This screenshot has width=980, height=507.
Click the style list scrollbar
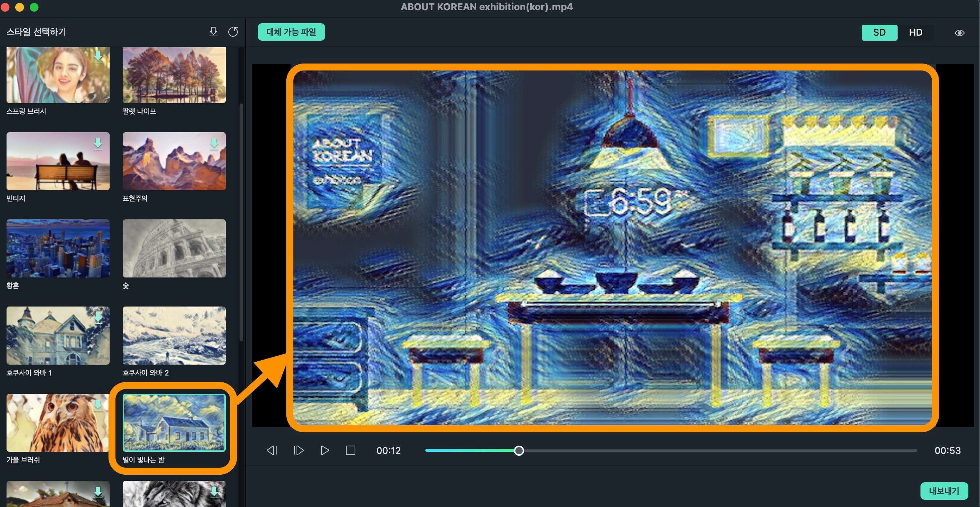click(x=241, y=222)
